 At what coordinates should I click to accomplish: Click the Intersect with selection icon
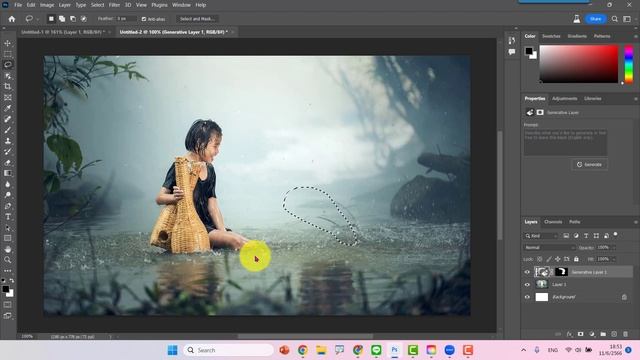tap(84, 19)
